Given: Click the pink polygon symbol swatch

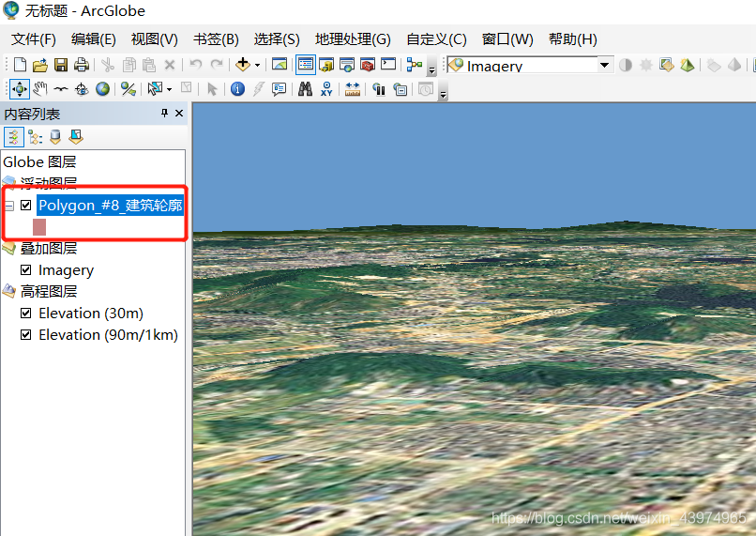Looking at the screenshot, I should [39, 227].
